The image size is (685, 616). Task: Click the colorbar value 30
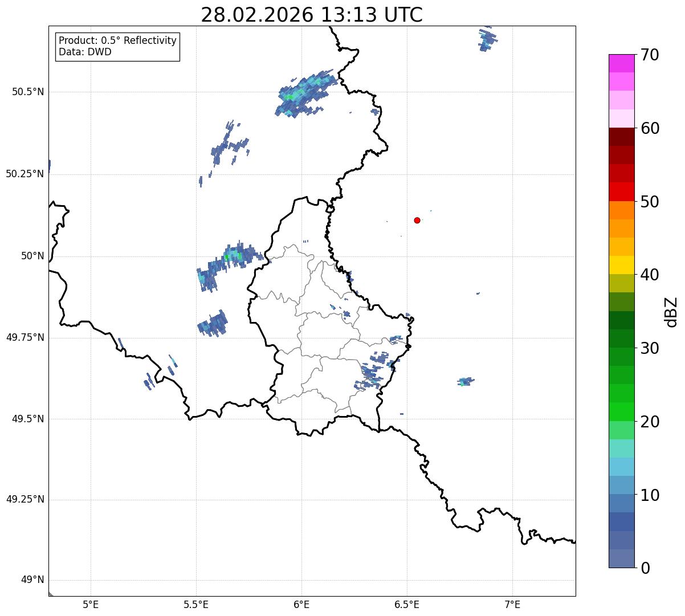(x=650, y=348)
